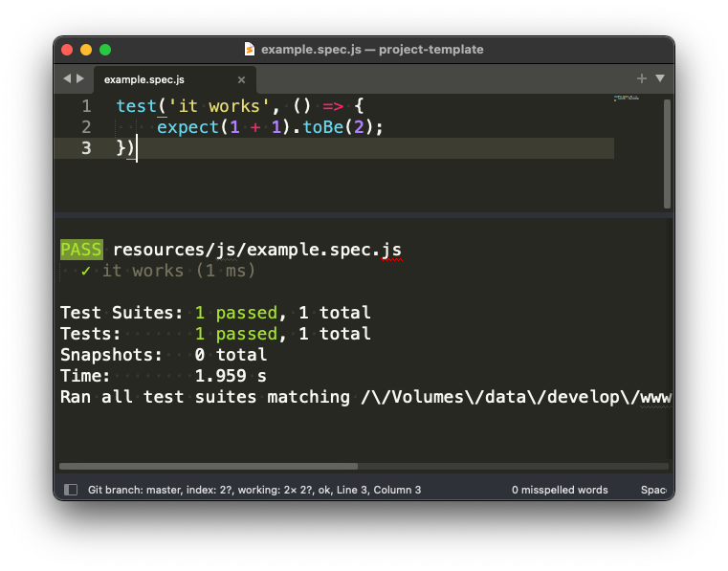This screenshot has height=571, width=728.
Task: Click the closing '})' on line 3
Action: point(125,148)
